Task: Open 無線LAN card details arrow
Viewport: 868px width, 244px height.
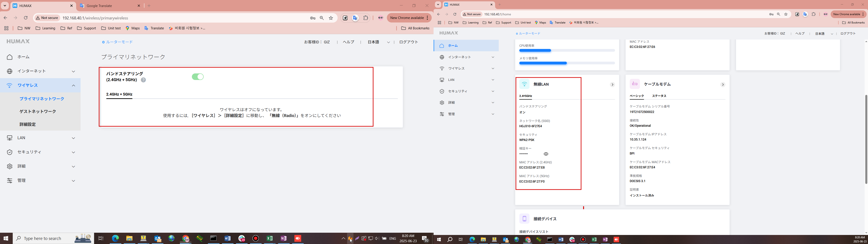Action: pyautogui.click(x=612, y=84)
